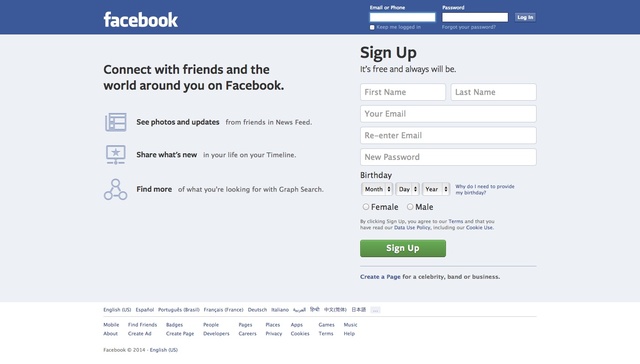Image resolution: width=640 pixels, height=364 pixels.
Task: Click the Log In button
Action: click(525, 17)
